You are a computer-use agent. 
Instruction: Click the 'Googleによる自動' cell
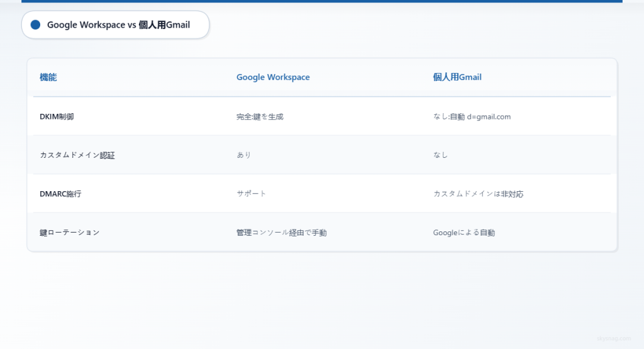[464, 233]
